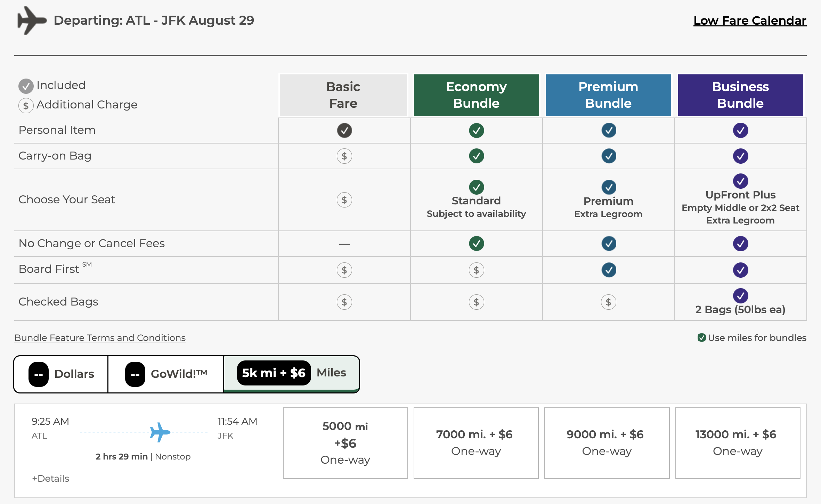Click Business Bundle Personal Item checkmark
The image size is (821, 504).
point(741,130)
